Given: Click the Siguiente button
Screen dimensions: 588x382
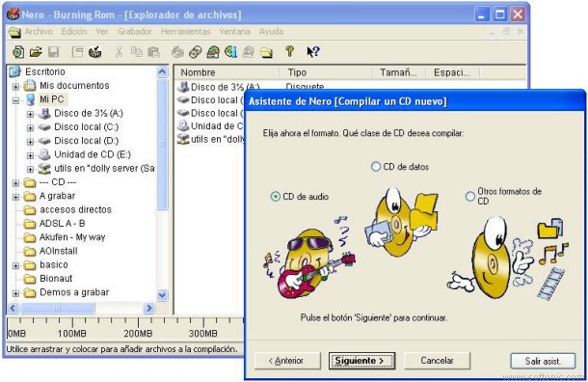Looking at the screenshot, I should (x=361, y=361).
